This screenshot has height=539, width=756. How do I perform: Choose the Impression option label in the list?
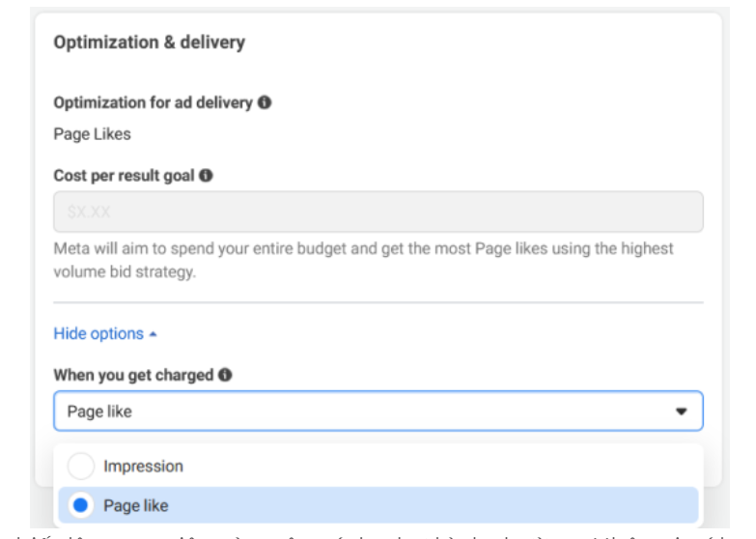143,467
